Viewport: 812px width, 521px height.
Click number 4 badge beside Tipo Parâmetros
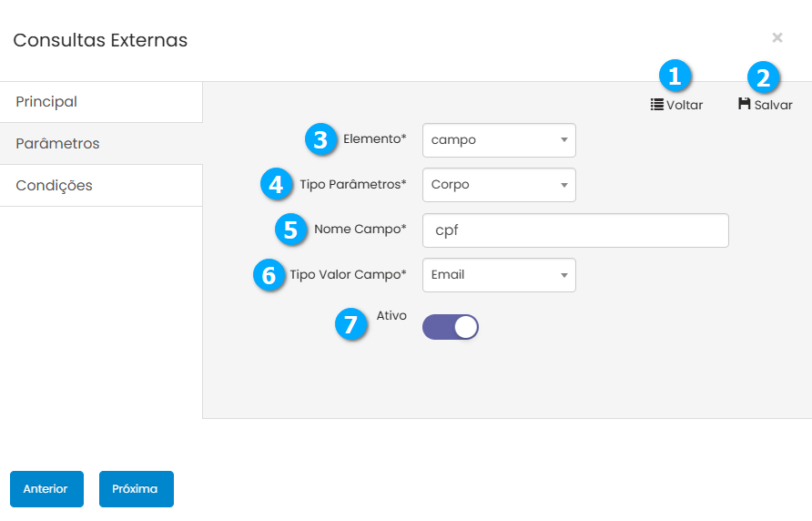coord(276,185)
